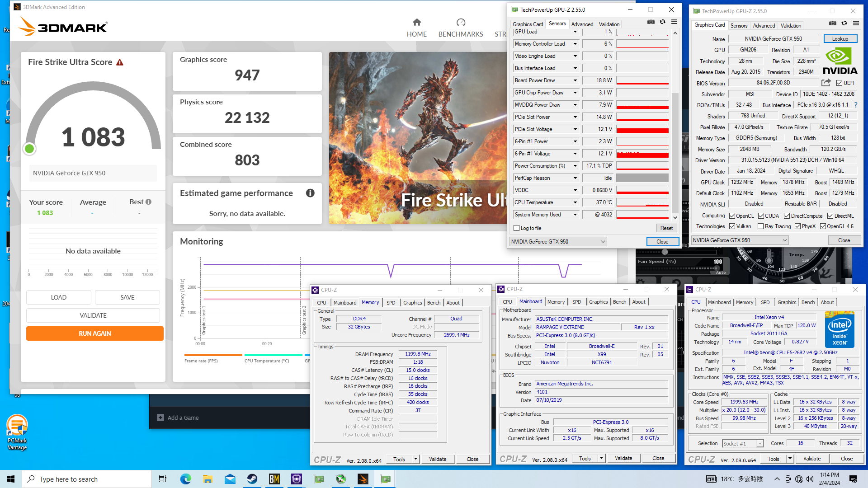Image resolution: width=868 pixels, height=488 pixels.
Task: Click the warning triangle next to Fire Strike Ultra Score
Action: tap(120, 62)
